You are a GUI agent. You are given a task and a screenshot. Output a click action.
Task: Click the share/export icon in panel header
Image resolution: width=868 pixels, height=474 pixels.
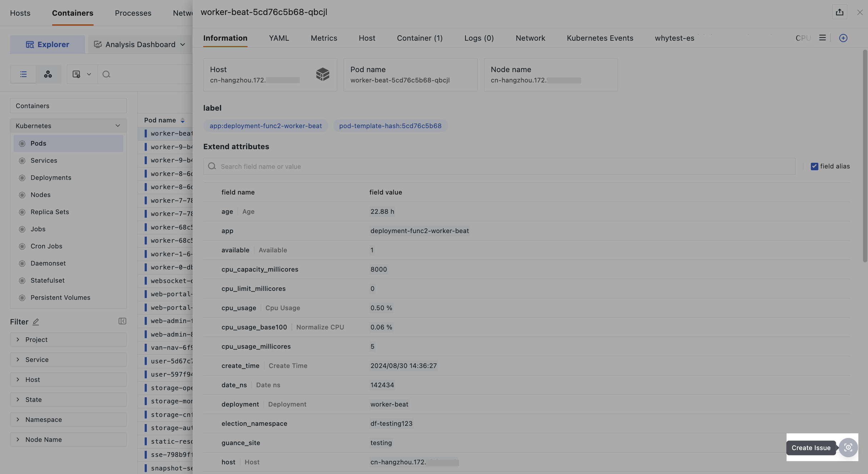point(839,12)
